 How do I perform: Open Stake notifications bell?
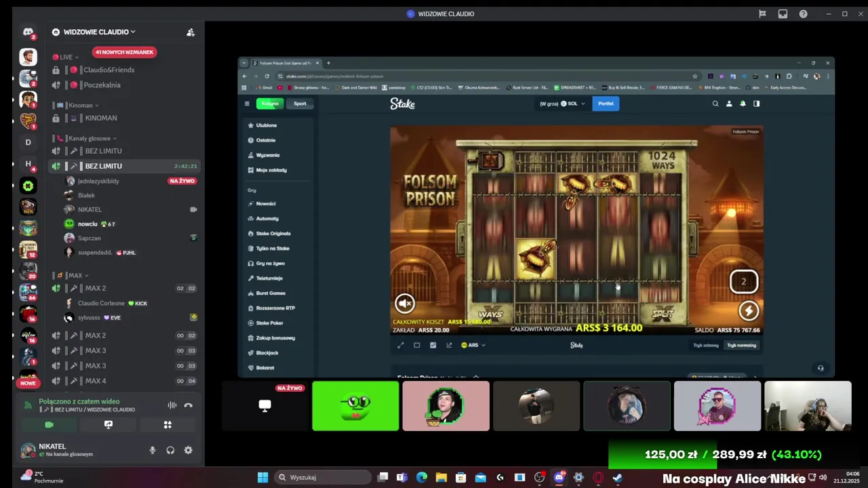[x=743, y=104]
